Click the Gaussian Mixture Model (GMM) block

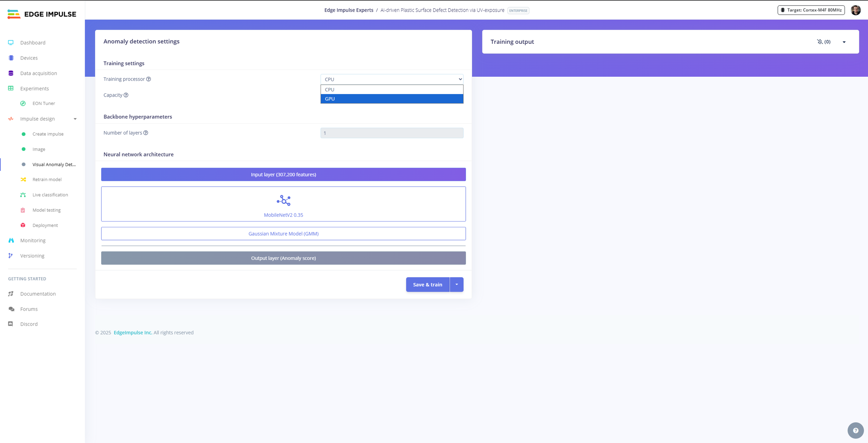tap(284, 234)
